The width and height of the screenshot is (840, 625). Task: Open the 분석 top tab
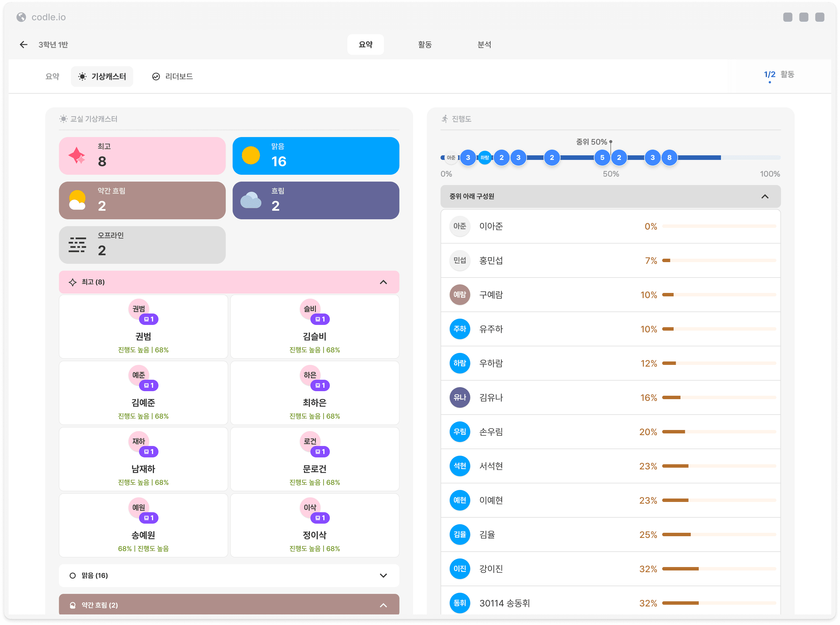point(484,45)
